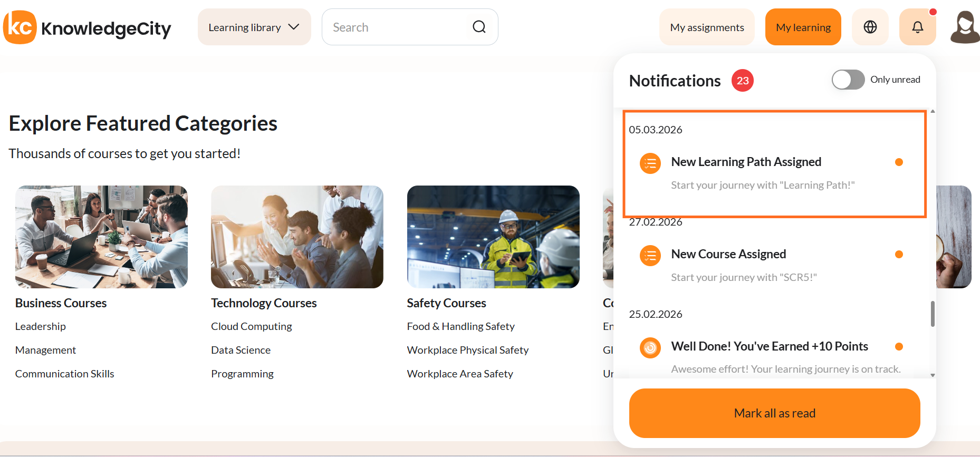Click unread dot on Earned +10 Points
This screenshot has height=457, width=980.
pos(899,347)
